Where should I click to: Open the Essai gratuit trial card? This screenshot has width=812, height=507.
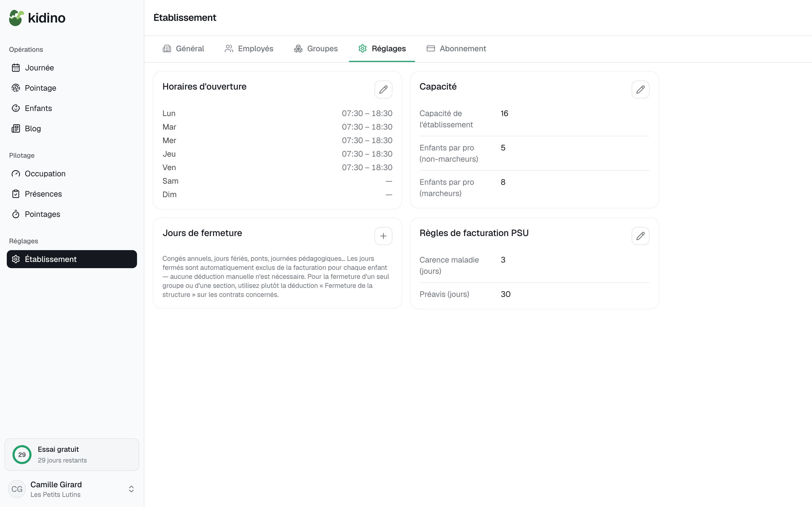pyautogui.click(x=72, y=454)
